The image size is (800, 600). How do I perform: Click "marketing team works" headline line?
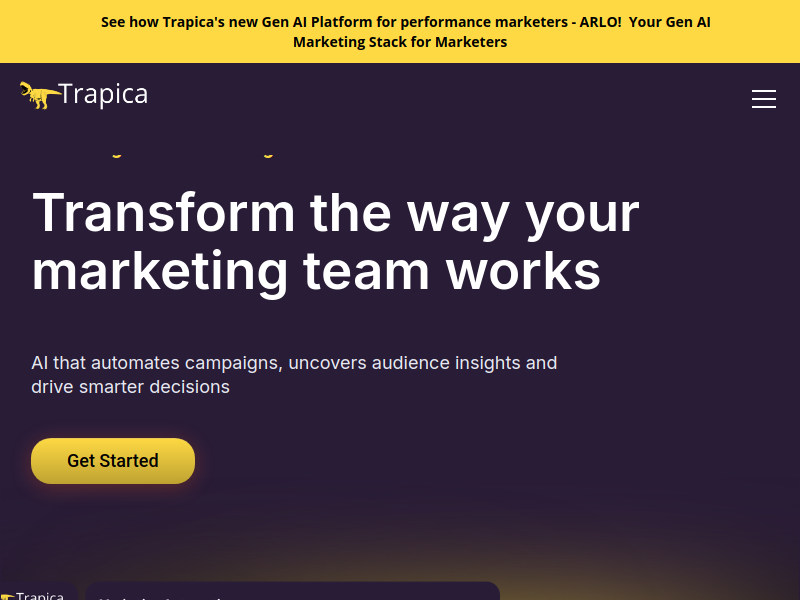click(316, 270)
